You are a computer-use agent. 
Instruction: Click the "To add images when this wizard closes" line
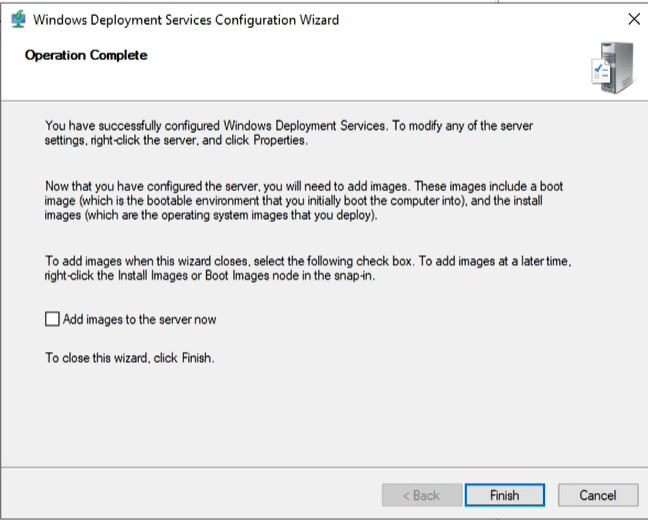point(150,261)
